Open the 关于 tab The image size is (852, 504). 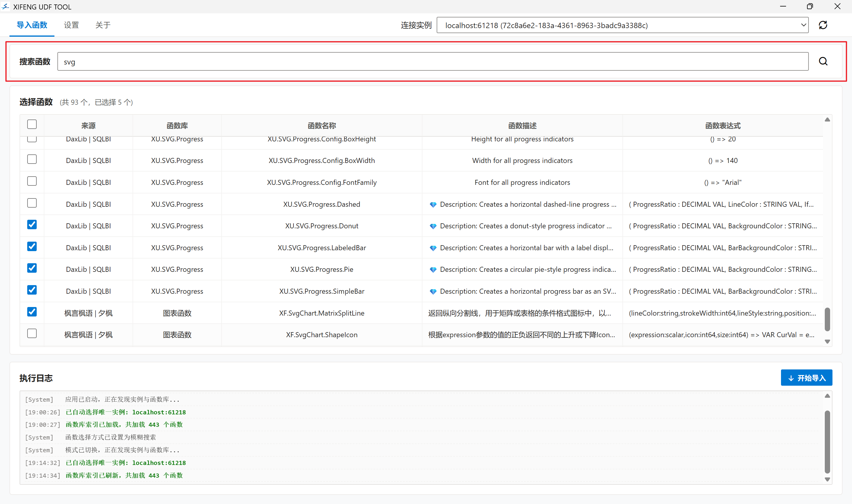pos(103,25)
